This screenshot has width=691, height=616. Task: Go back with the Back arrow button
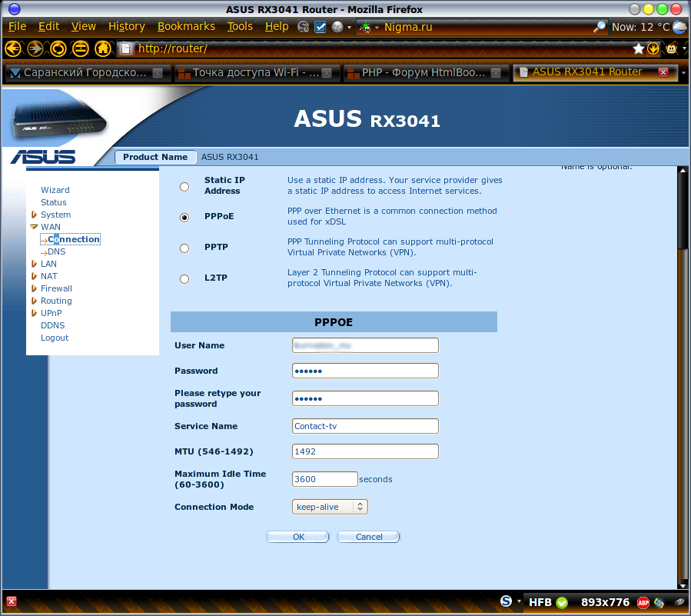[13, 48]
